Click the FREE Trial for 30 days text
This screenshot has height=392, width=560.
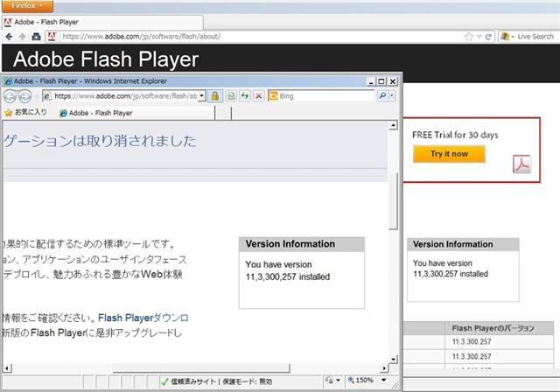(x=455, y=135)
